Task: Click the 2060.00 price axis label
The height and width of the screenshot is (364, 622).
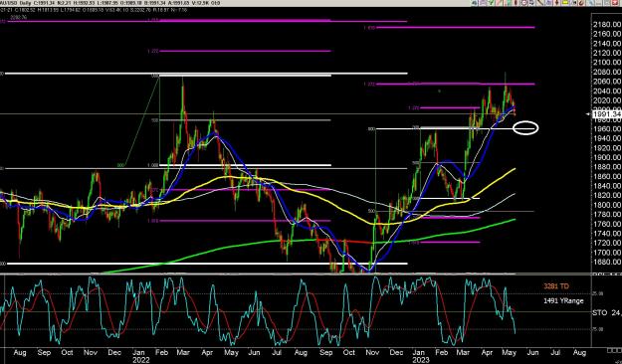Action: (x=607, y=82)
